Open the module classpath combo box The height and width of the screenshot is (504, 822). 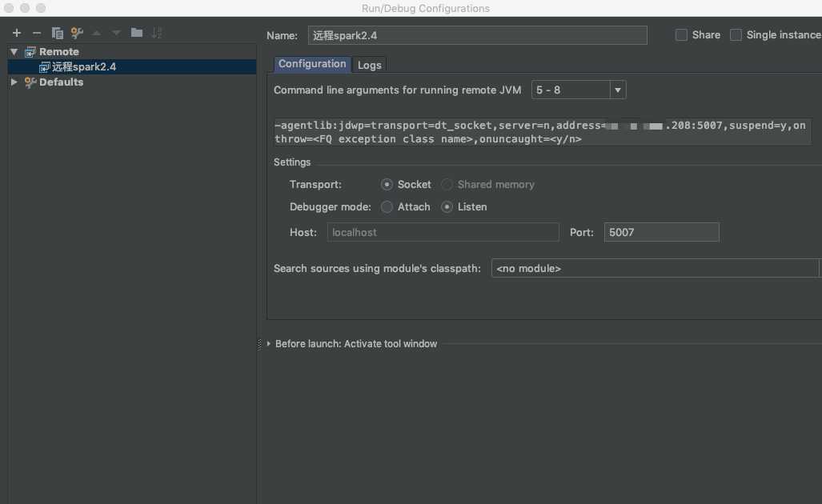[x=655, y=269]
